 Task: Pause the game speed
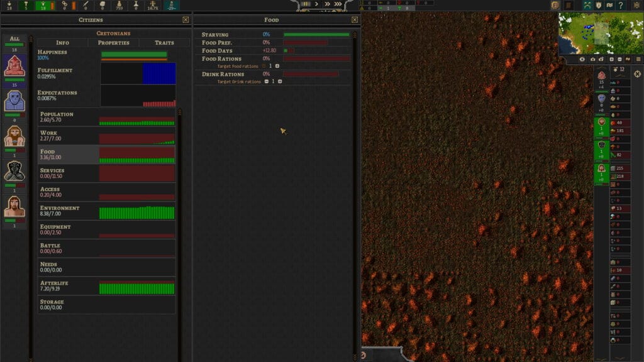(306, 4)
